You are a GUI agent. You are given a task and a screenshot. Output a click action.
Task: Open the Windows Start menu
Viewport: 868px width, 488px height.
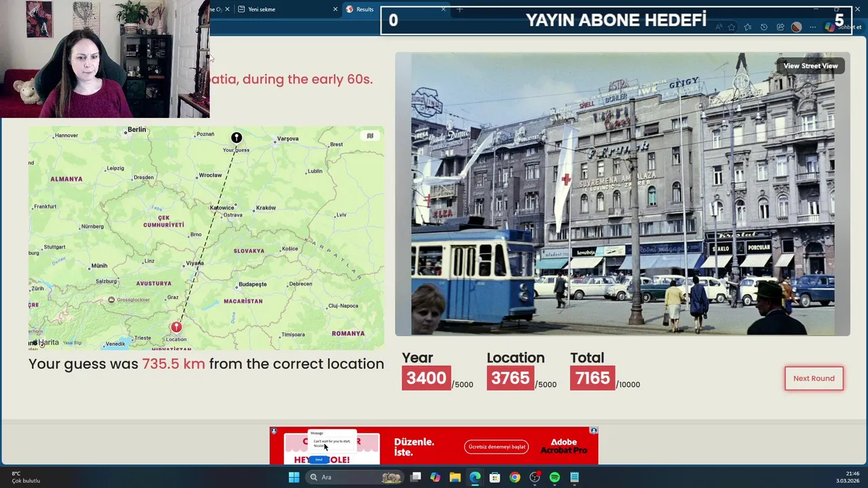294,477
